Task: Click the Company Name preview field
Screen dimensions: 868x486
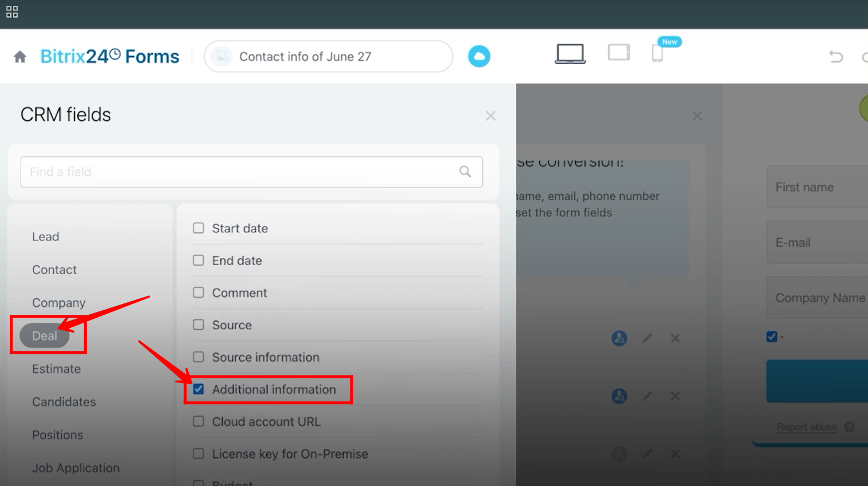Action: tap(817, 298)
